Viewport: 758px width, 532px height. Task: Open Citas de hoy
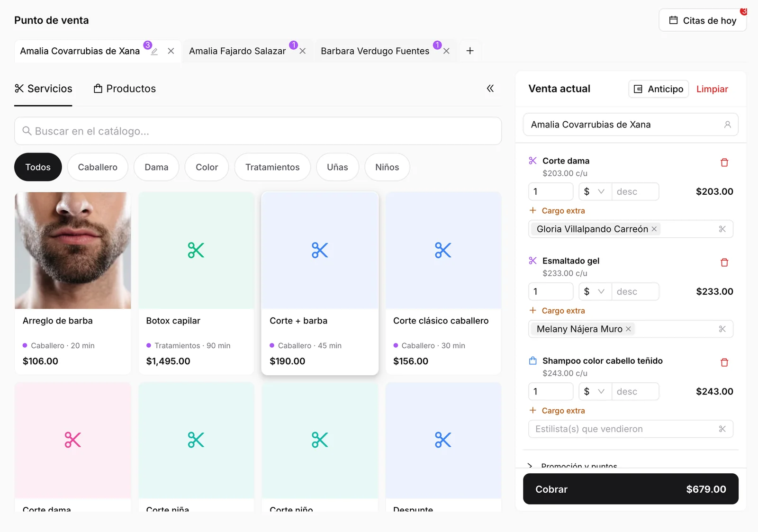coord(703,20)
